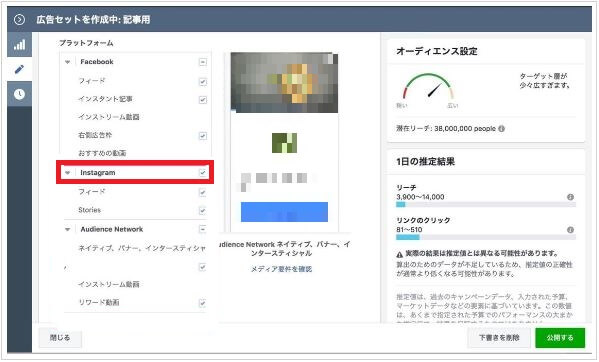The image size is (599, 362).
Task: Select インストリーム動画 row under Audience Network
Action: point(108,284)
